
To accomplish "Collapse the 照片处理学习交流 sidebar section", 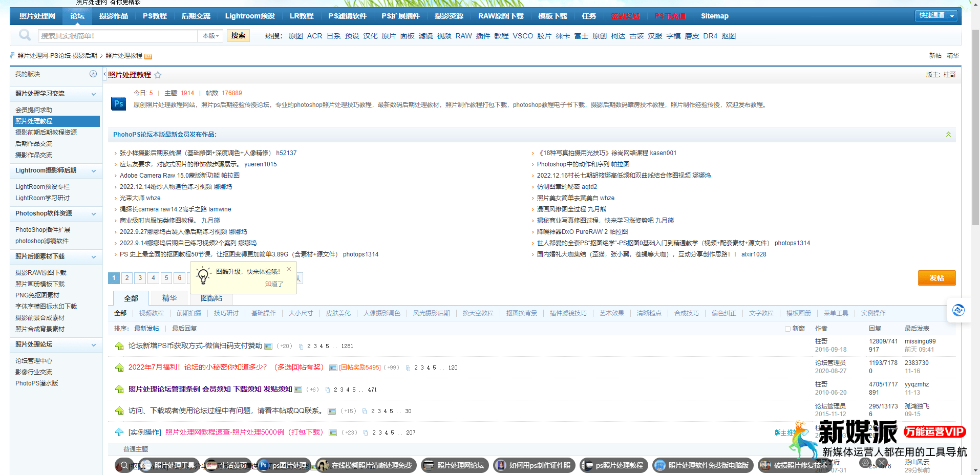I will click(94, 94).
